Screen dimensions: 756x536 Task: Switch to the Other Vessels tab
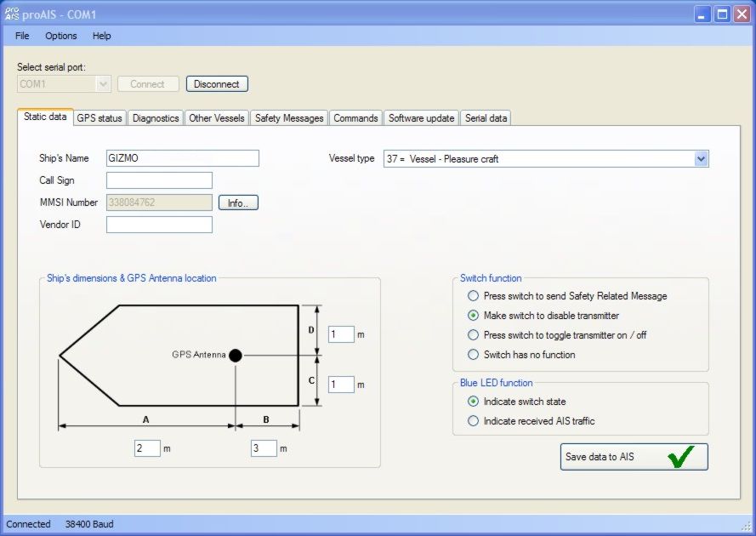click(x=217, y=118)
